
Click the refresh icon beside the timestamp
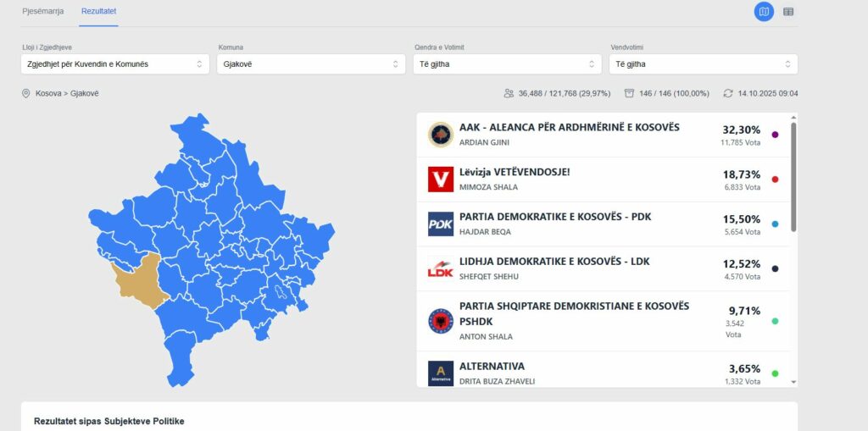point(727,93)
